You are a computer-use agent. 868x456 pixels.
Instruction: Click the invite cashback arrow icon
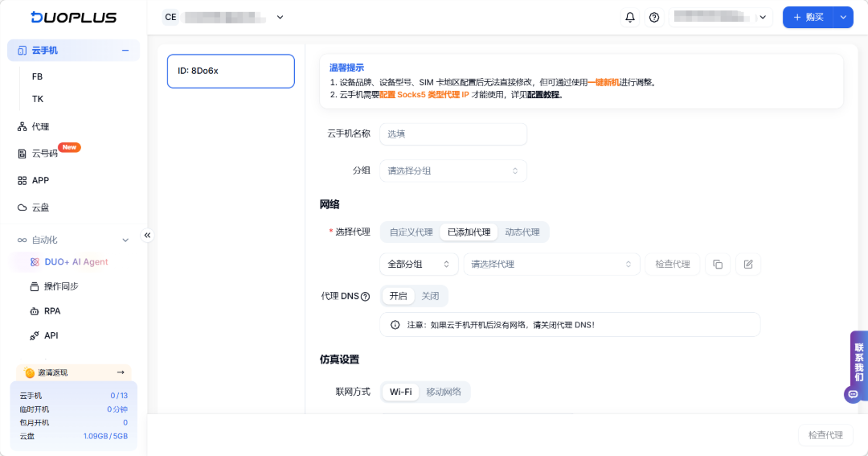pyautogui.click(x=120, y=372)
